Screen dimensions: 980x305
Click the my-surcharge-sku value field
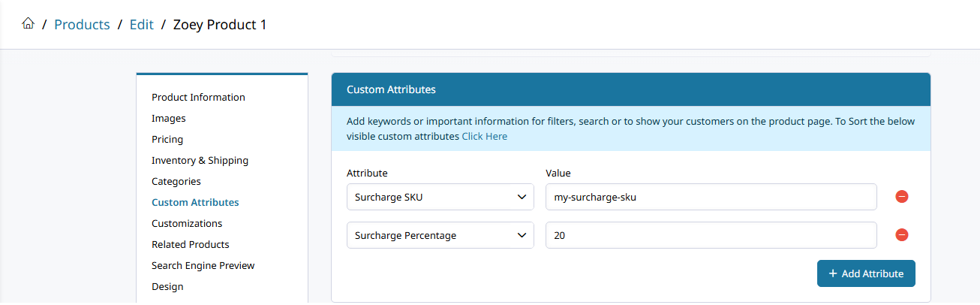click(x=711, y=197)
